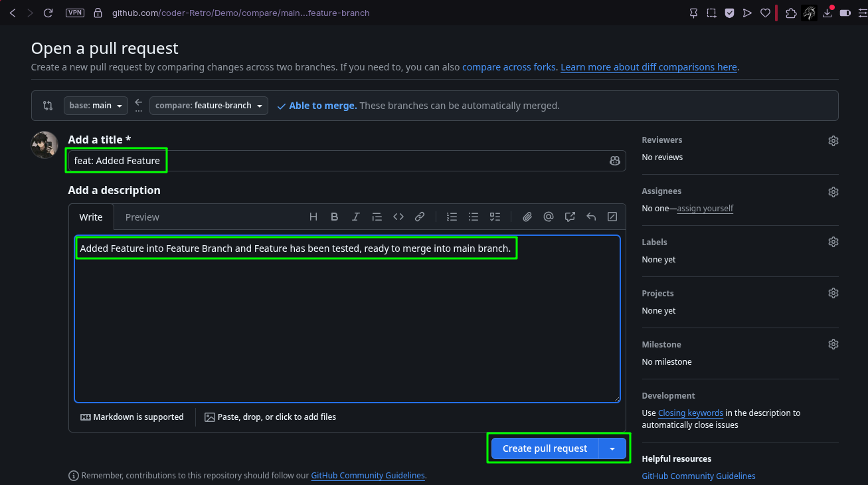Click the browser profile dragon avatar
Image resolution: width=868 pixels, height=485 pixels.
[809, 13]
